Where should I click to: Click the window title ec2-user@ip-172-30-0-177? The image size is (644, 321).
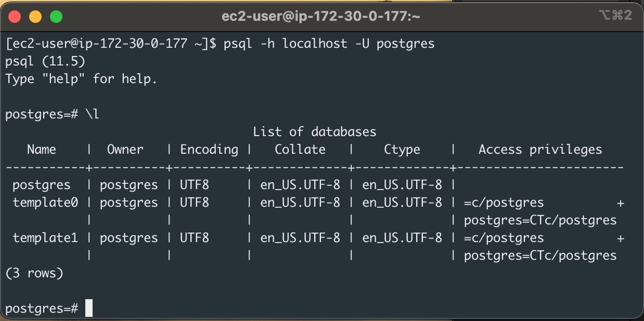point(321,15)
